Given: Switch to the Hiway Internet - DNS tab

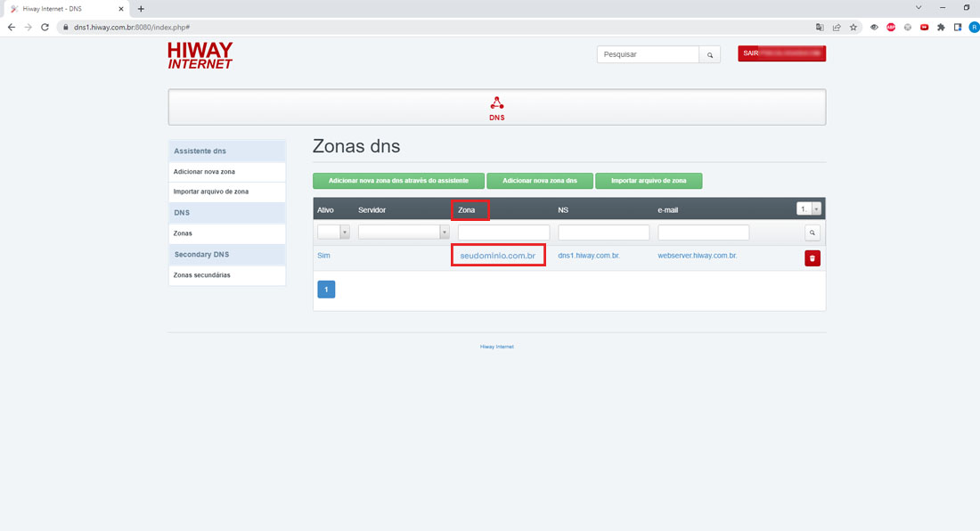Looking at the screenshot, I should click(64, 9).
